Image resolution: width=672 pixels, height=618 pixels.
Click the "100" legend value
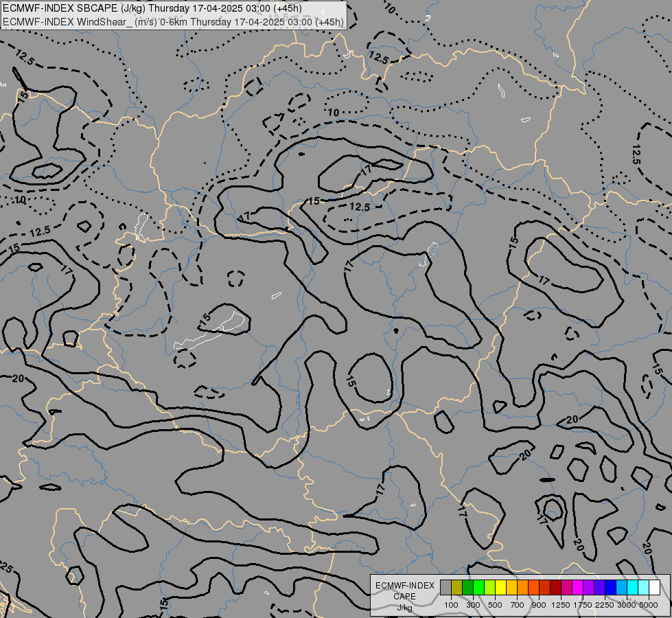tap(451, 605)
